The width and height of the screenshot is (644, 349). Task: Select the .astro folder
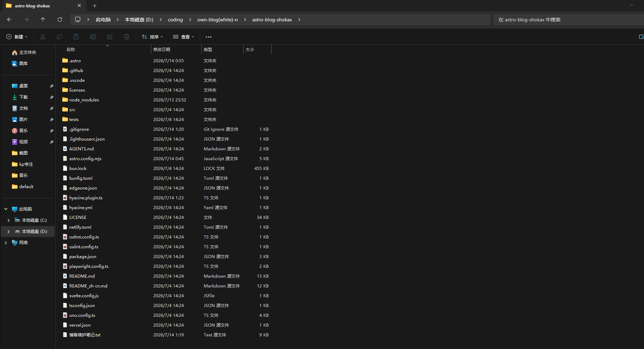pyautogui.click(x=71, y=61)
